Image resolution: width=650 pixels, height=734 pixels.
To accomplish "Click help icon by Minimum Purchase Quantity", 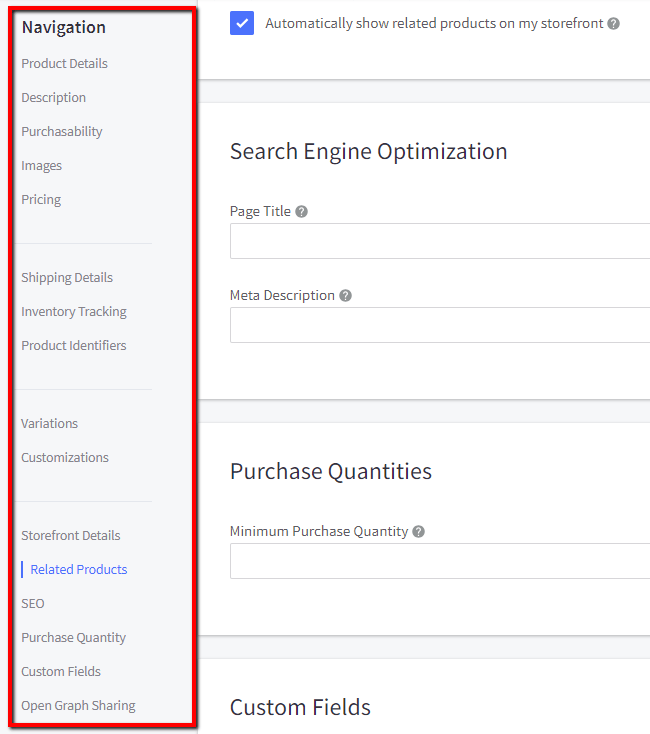I will click(x=418, y=532).
